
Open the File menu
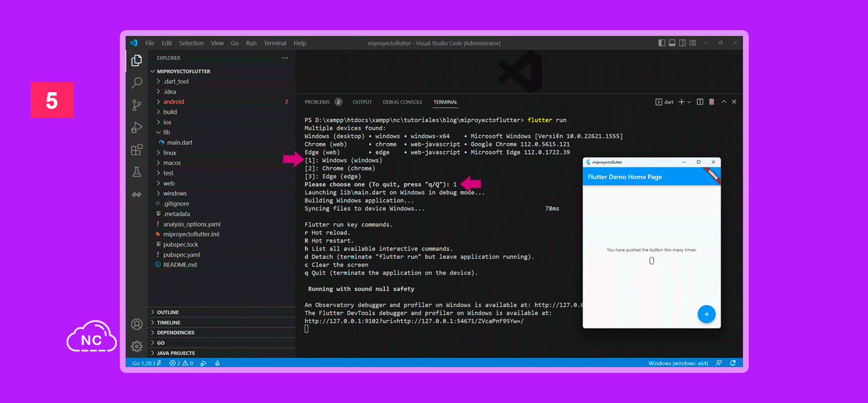[150, 43]
